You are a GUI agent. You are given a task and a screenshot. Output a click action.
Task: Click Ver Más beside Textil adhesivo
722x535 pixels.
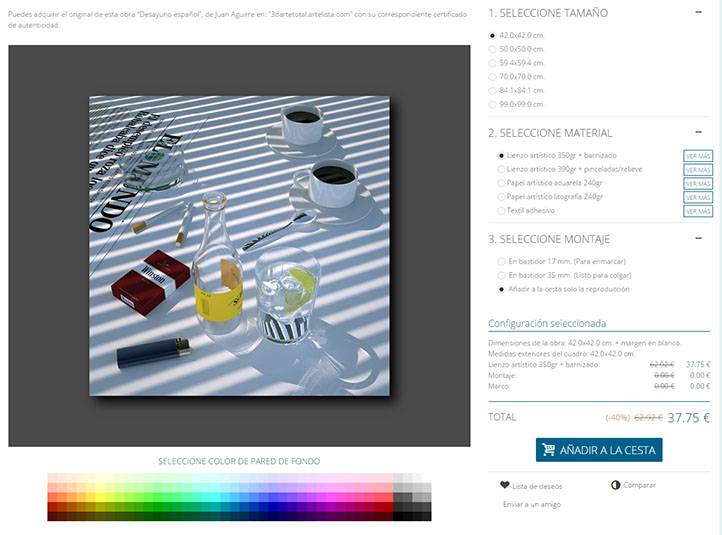tap(698, 211)
